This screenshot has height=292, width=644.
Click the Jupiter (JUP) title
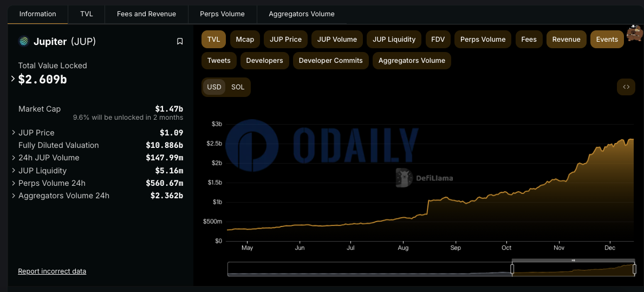(x=64, y=42)
